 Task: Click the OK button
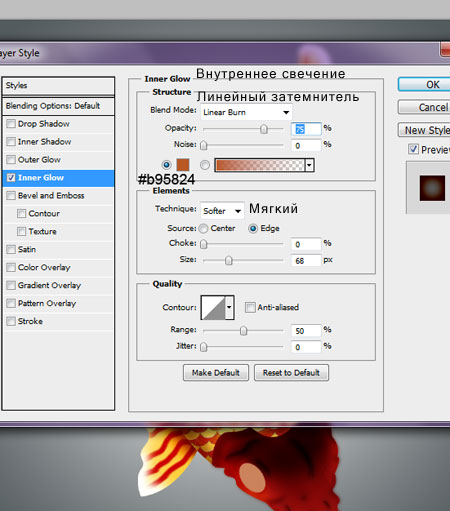coord(424,84)
